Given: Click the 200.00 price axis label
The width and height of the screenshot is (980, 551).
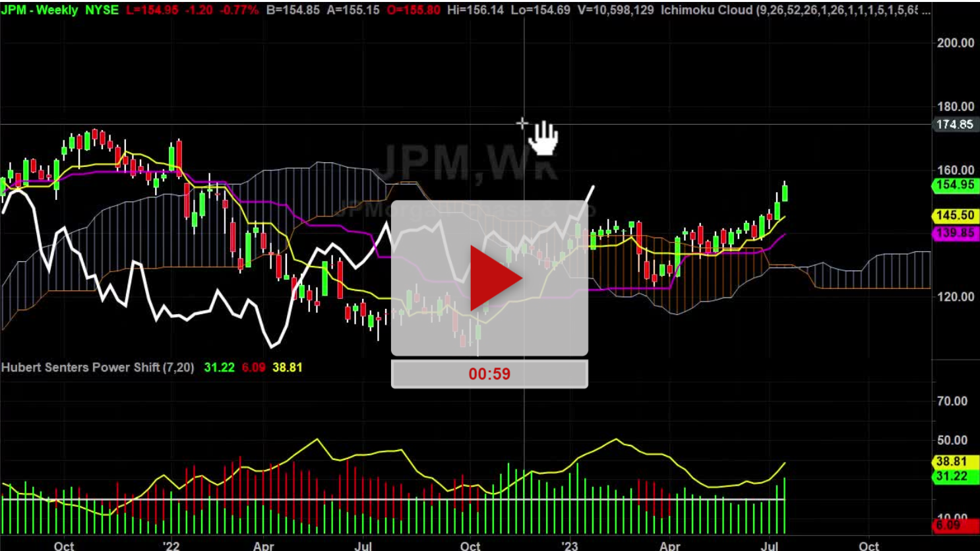Looking at the screenshot, I should click(956, 43).
